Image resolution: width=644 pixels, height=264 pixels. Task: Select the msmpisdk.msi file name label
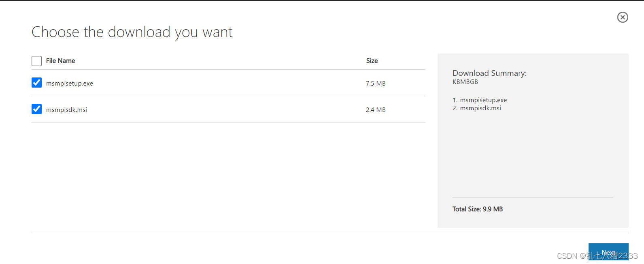point(66,110)
